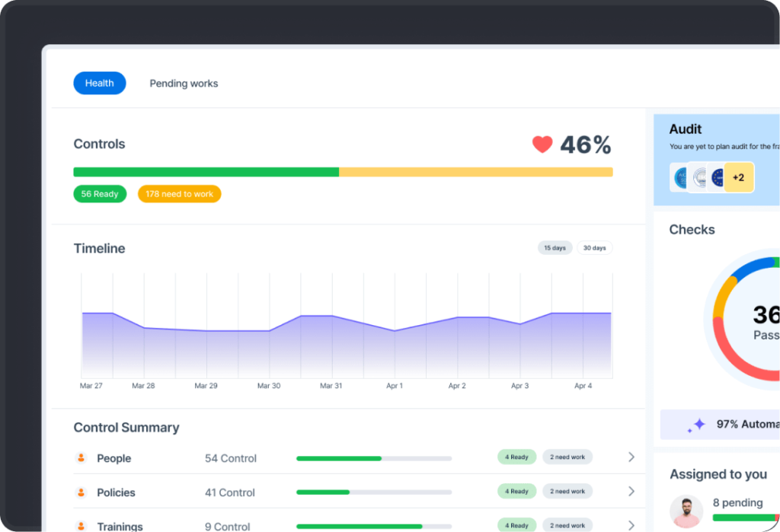Expand the Trainings control row chevron
780x532 pixels.
point(631,525)
